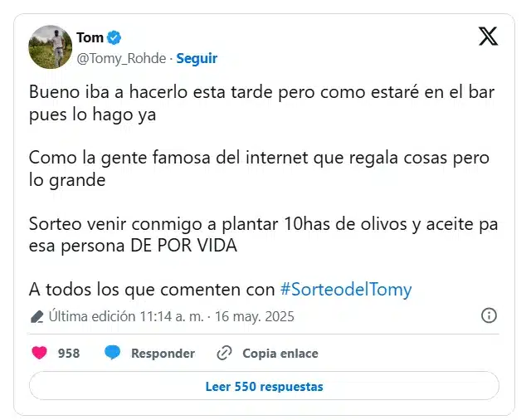Click the Copia enlace label
531x420 pixels.
pos(280,353)
